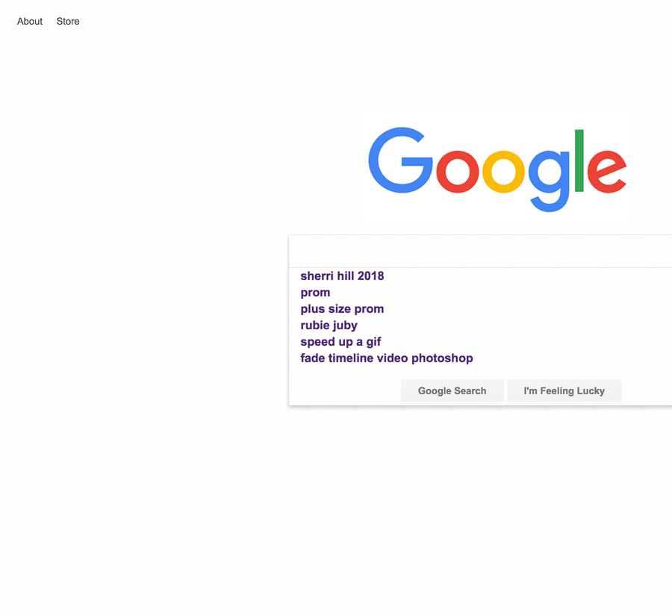Screen dimensions: 672x616
Task: Click the Google Search button
Action: click(x=452, y=391)
